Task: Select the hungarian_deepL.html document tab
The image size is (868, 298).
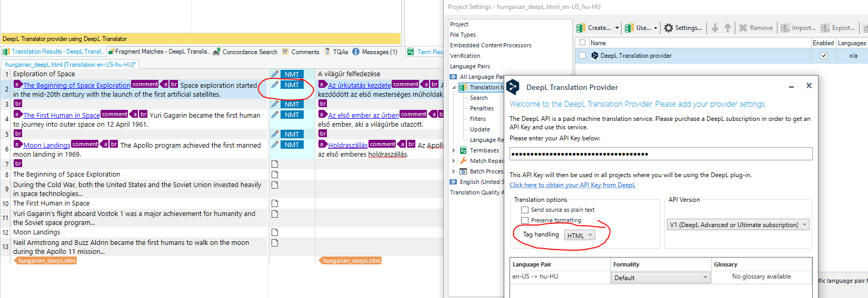Action: (x=70, y=65)
